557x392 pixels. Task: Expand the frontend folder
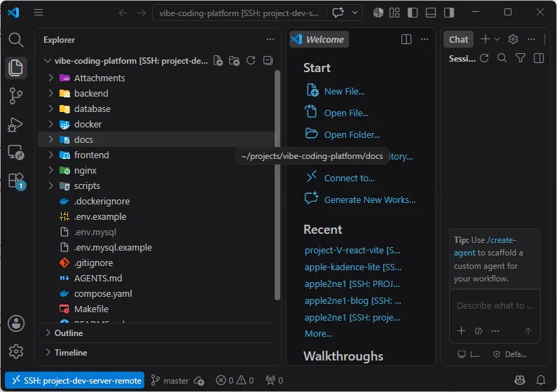tap(50, 155)
